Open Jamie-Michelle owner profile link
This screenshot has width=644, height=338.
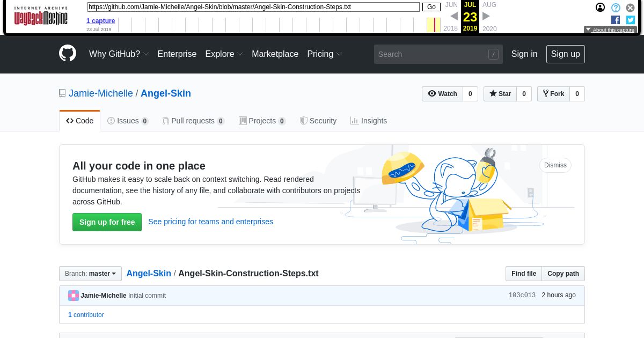click(101, 93)
